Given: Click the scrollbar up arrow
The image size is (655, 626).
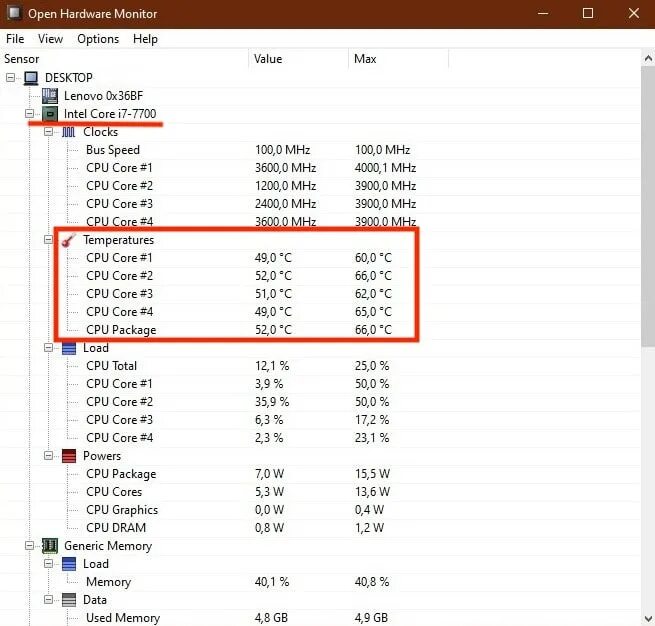Looking at the screenshot, I should click(648, 58).
